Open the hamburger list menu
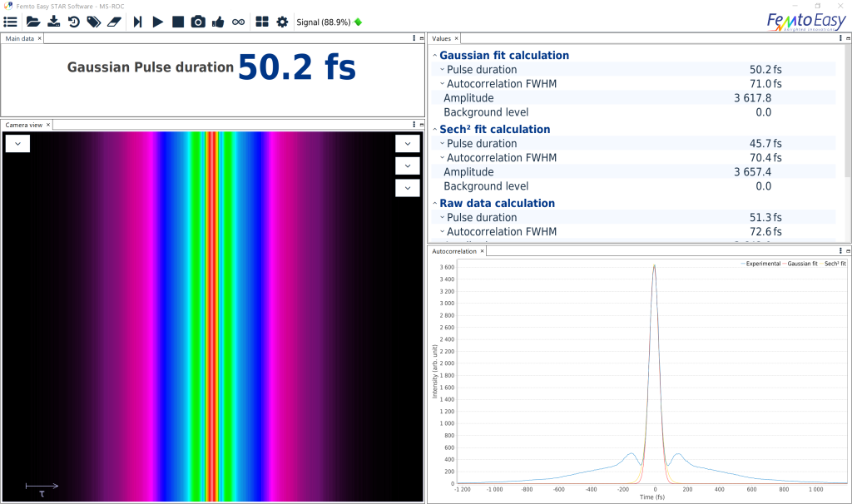The image size is (852, 504). [x=11, y=22]
